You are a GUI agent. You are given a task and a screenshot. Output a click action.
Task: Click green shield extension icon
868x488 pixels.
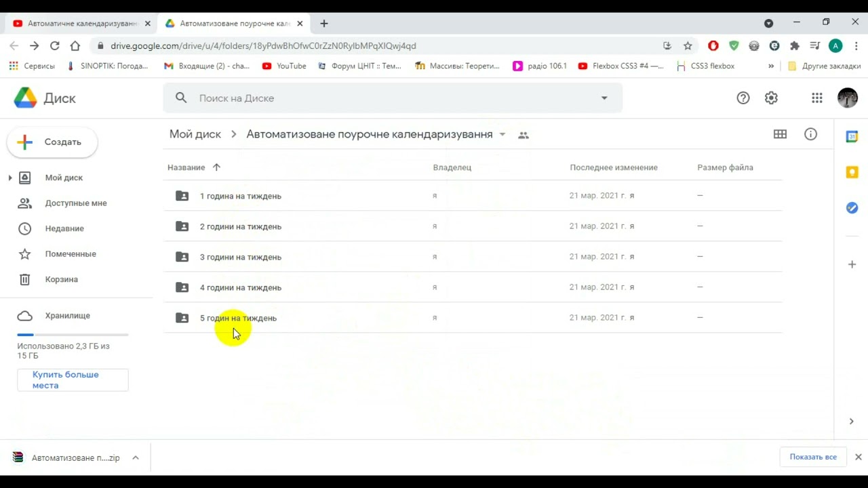pos(734,45)
